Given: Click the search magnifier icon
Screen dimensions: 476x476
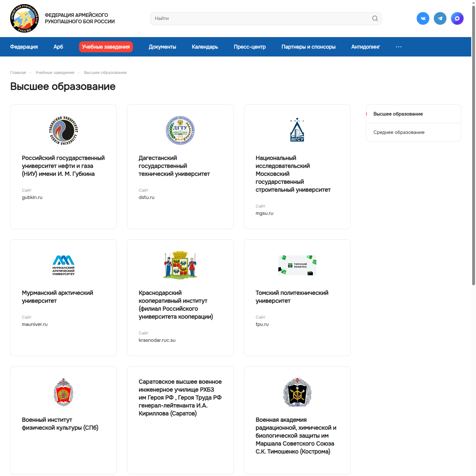Looking at the screenshot, I should (375, 18).
